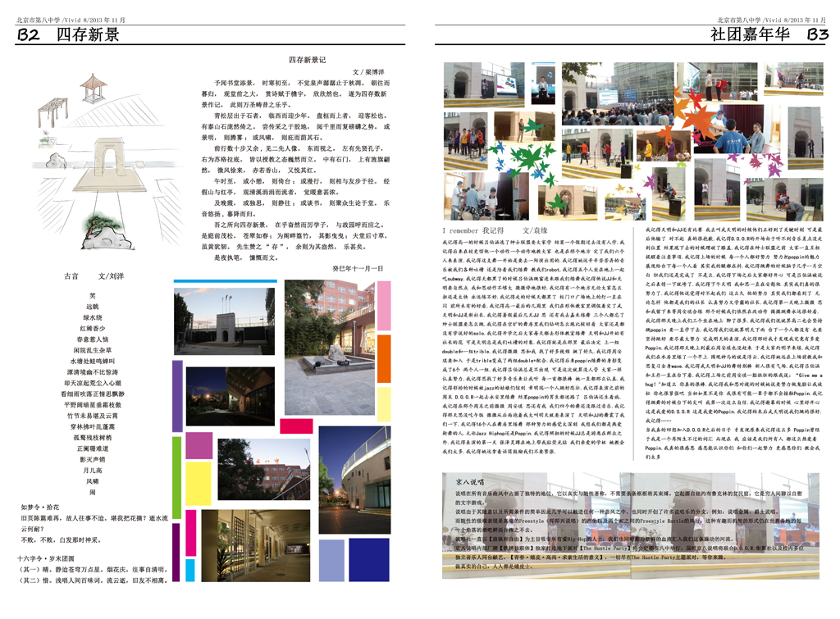Click the B3 page number in the right header
This screenshot has width=840, height=619.
click(x=818, y=34)
